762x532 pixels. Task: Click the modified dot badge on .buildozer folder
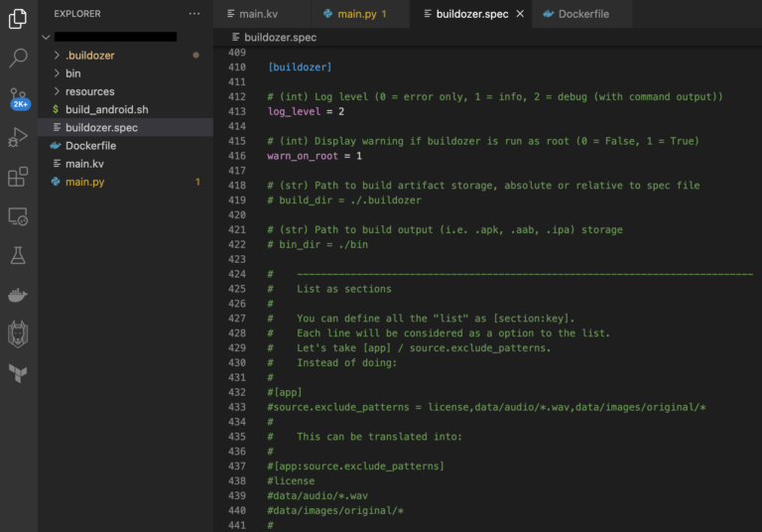195,56
